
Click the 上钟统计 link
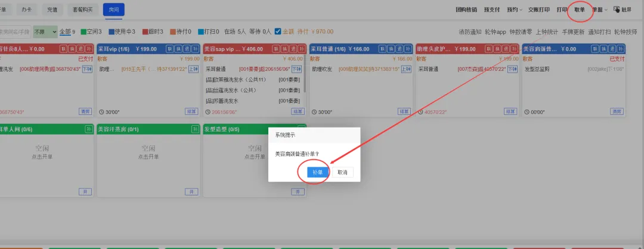point(547,32)
